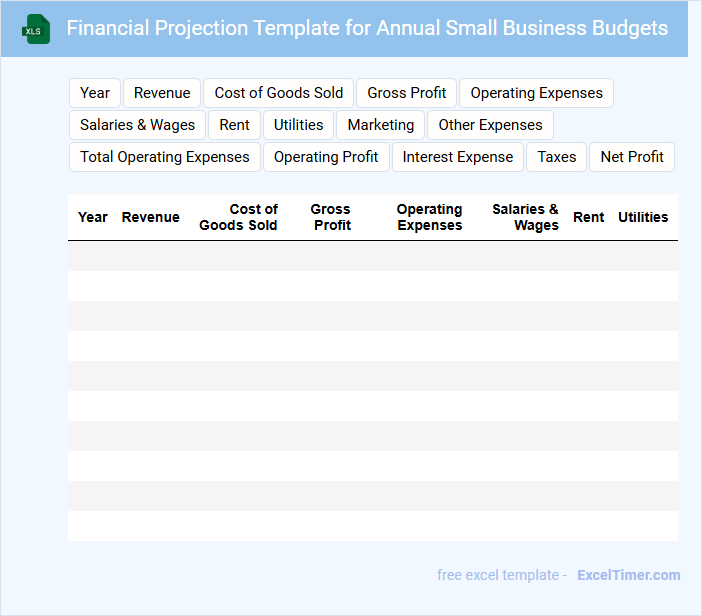Click the Financial Projection Template title
Viewport: 702px width, 616px height.
pyautogui.click(x=367, y=28)
